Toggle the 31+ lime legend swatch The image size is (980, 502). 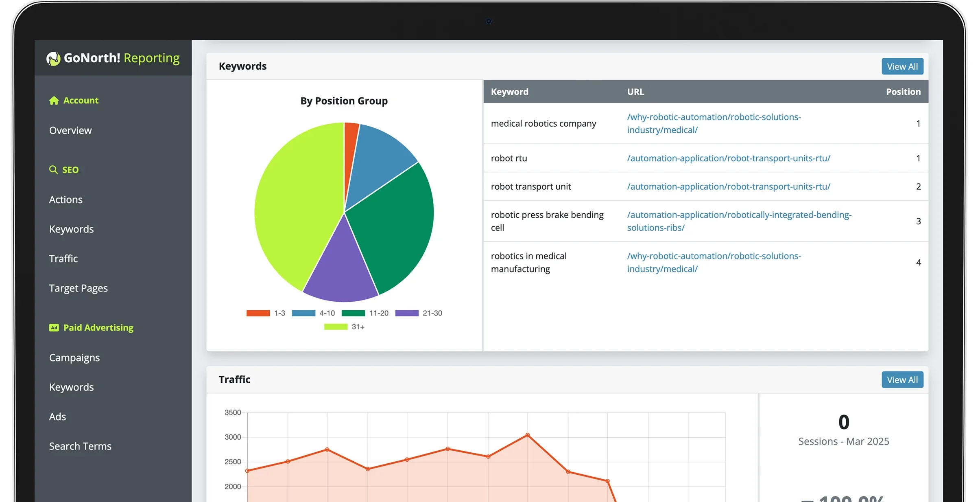click(x=336, y=327)
